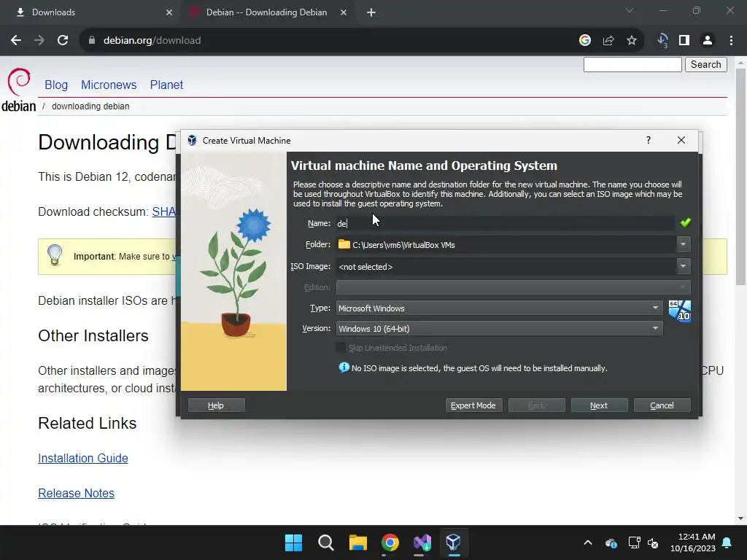Switch to Chrome in taskbar

coord(390,542)
